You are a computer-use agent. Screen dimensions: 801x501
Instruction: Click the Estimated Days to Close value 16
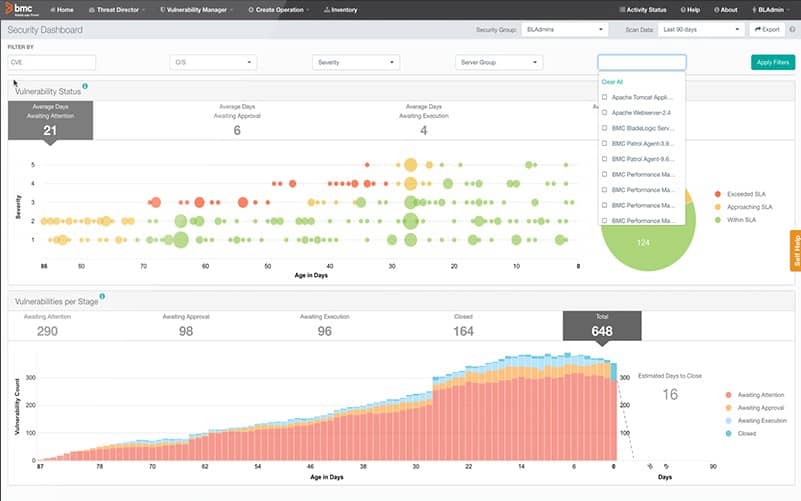pos(670,394)
